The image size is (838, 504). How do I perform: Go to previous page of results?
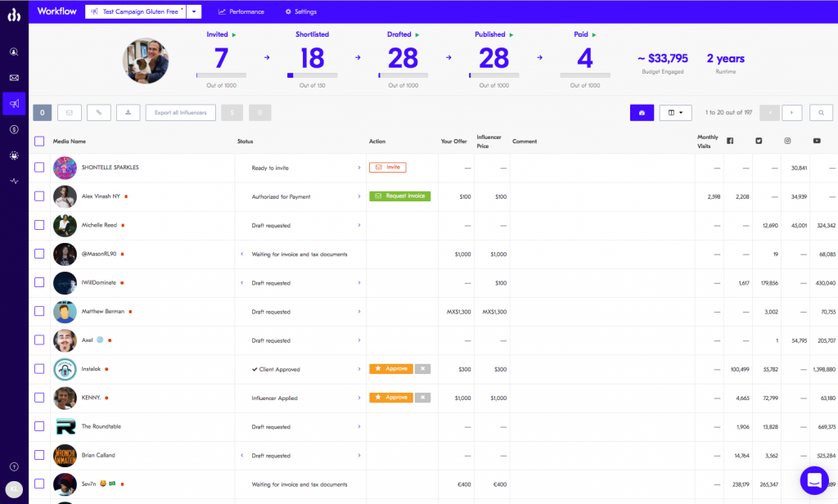[x=769, y=113]
